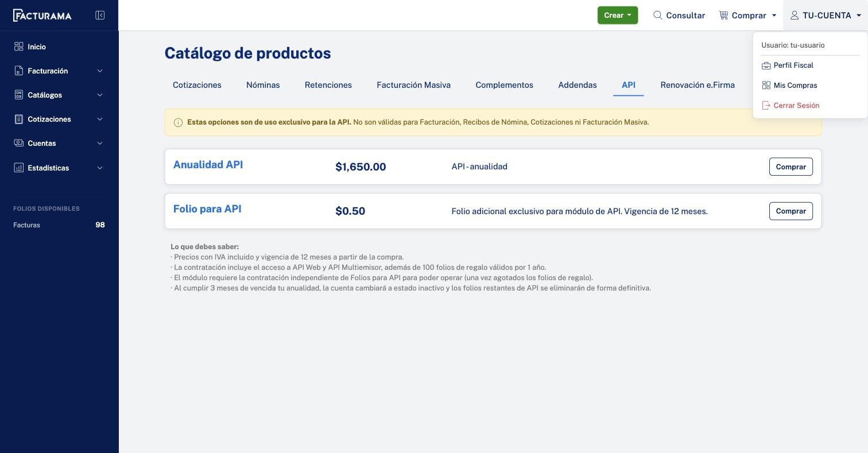868x453 pixels.
Task: Open the Crear dropdown button
Action: (x=618, y=16)
